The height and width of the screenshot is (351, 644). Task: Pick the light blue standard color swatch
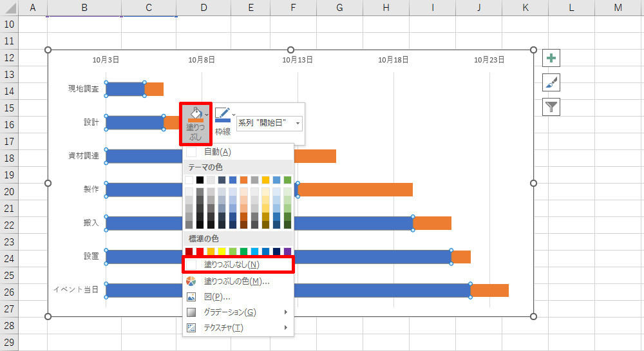click(254, 251)
